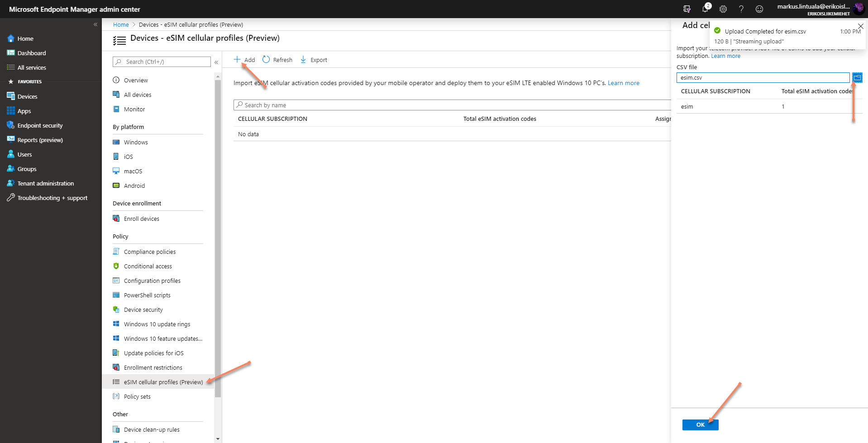Open the notifications bell showing 2 alerts
The width and height of the screenshot is (868, 443).
pyautogui.click(x=705, y=9)
